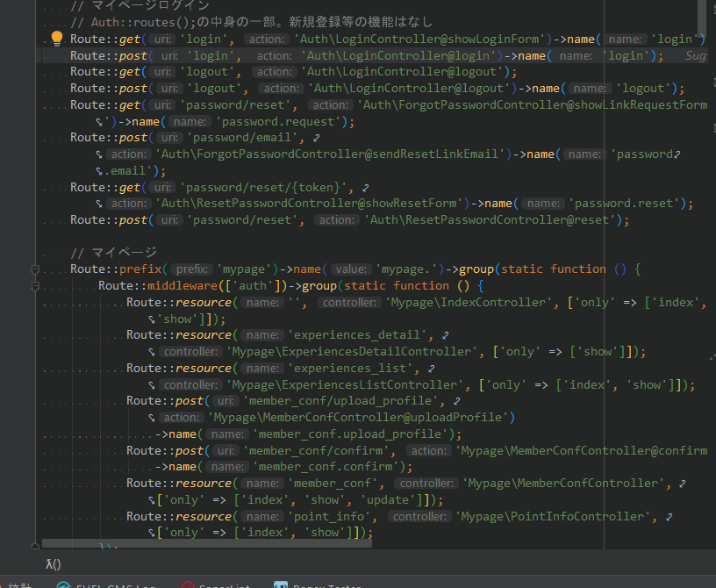Screen dimensions: 716x588
Task: Click the closing fold marker at bottom of gutter
Action: click(35, 546)
